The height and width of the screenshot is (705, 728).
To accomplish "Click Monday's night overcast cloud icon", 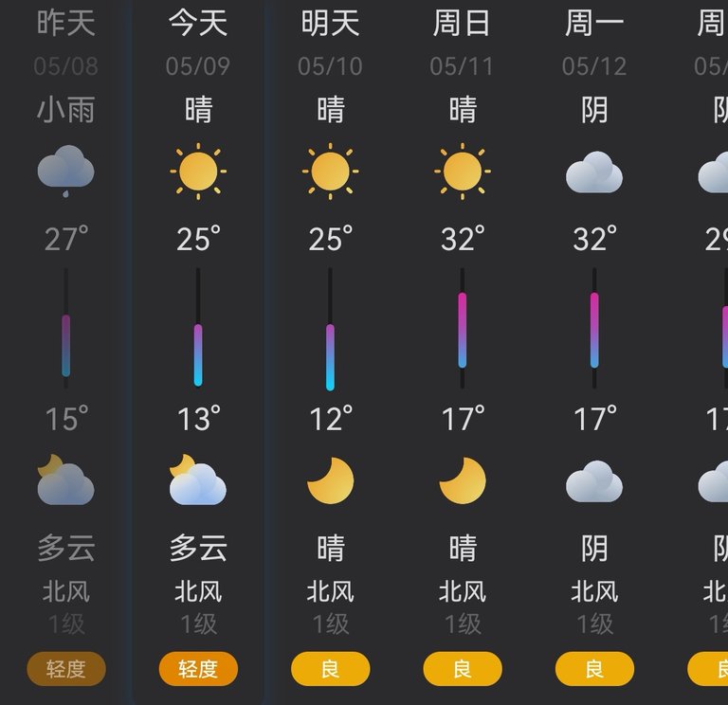I will 594,482.
